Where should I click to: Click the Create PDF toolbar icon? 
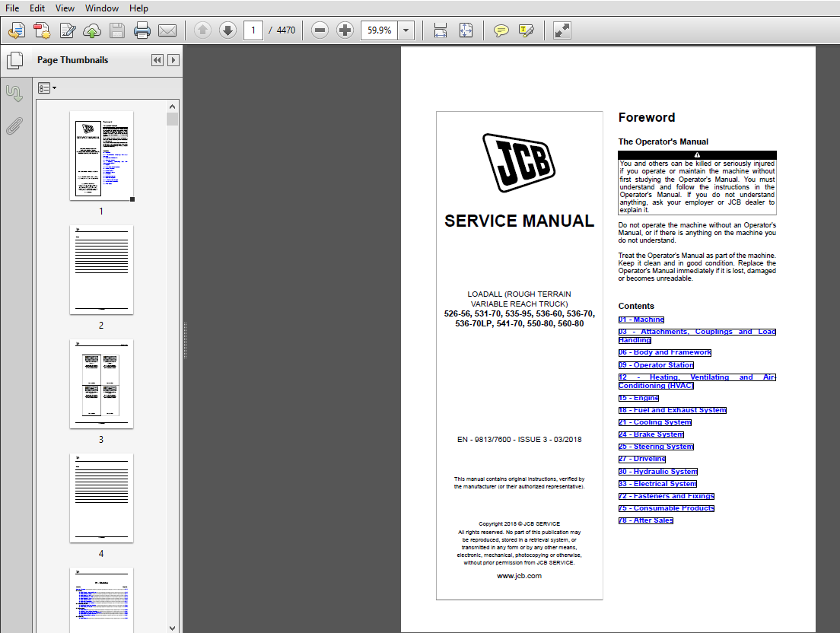17,30
